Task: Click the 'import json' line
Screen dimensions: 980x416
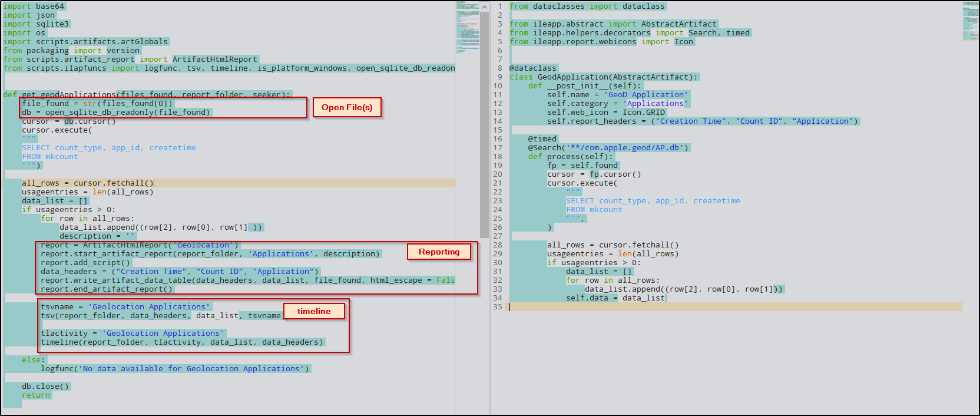Action: pyautogui.click(x=29, y=15)
